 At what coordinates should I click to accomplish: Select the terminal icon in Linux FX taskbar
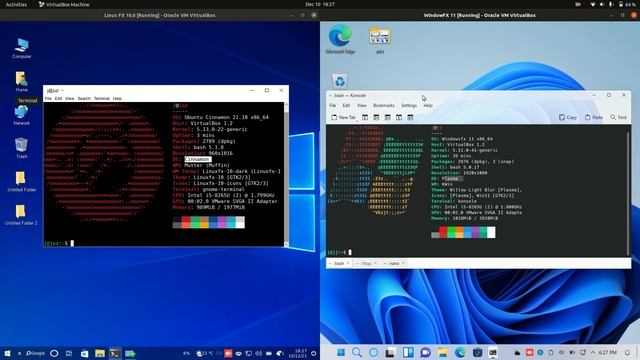pyautogui.click(x=115, y=353)
